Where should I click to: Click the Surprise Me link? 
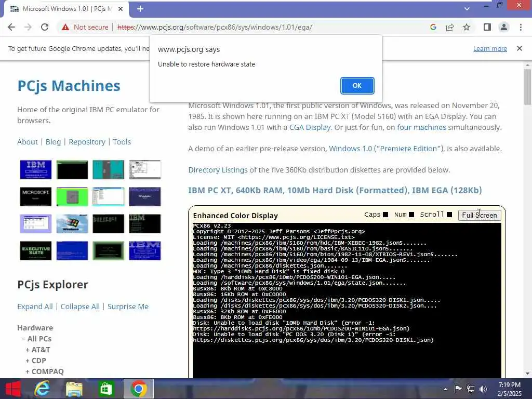(128, 307)
